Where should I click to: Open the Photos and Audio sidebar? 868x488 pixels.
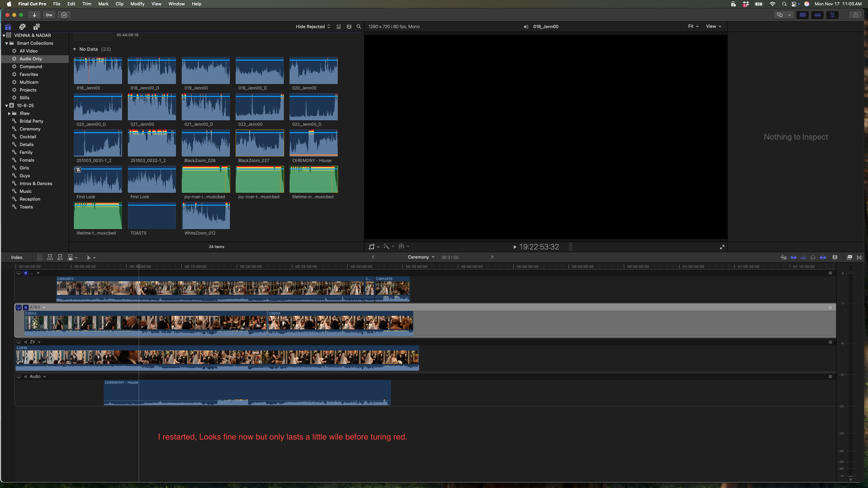[22, 27]
